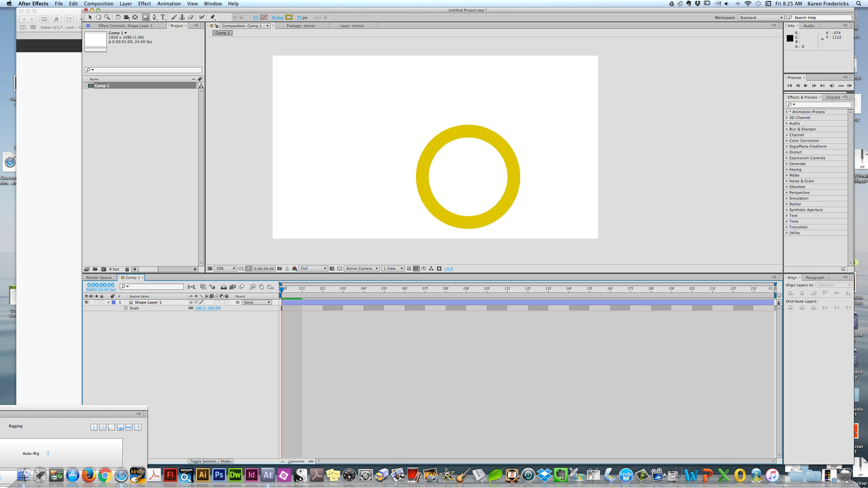Pick the Hand tool
Image resolution: width=868 pixels, height=488 pixels.
(x=98, y=17)
